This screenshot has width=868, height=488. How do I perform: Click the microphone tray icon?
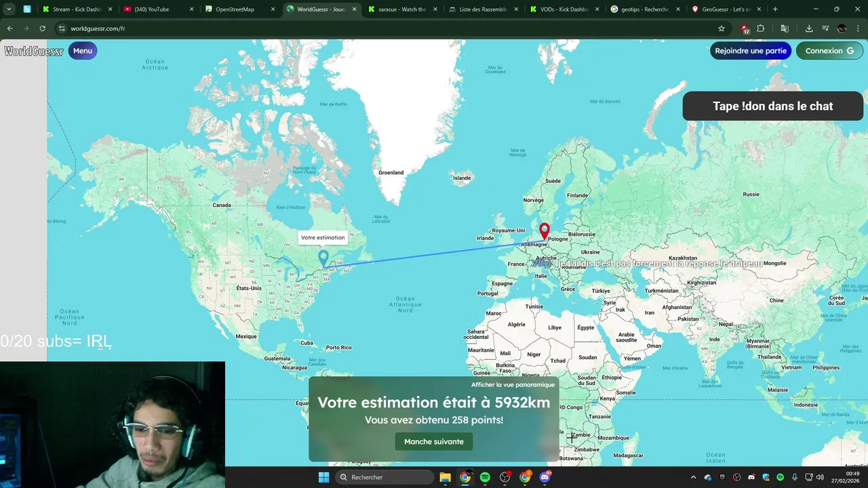point(794,477)
